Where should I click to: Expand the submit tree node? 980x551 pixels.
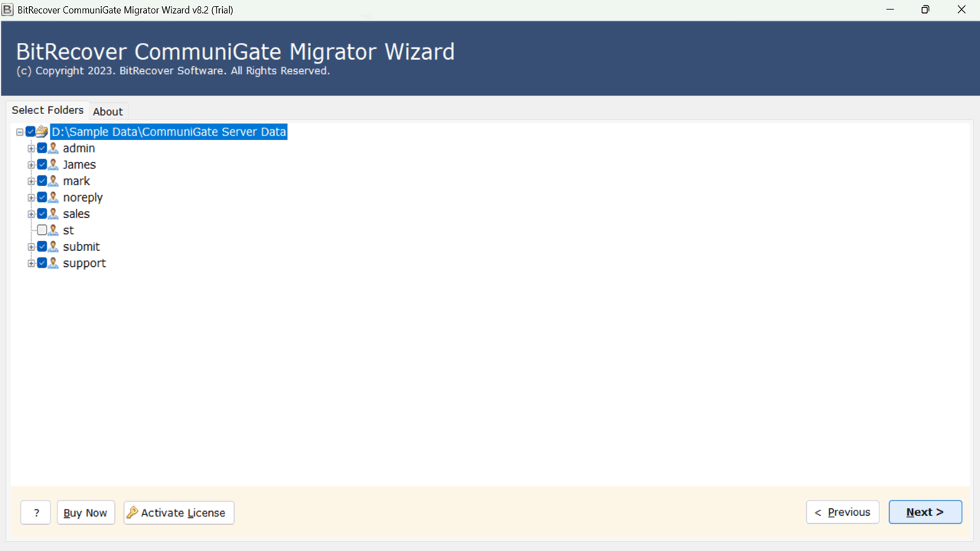click(x=31, y=247)
